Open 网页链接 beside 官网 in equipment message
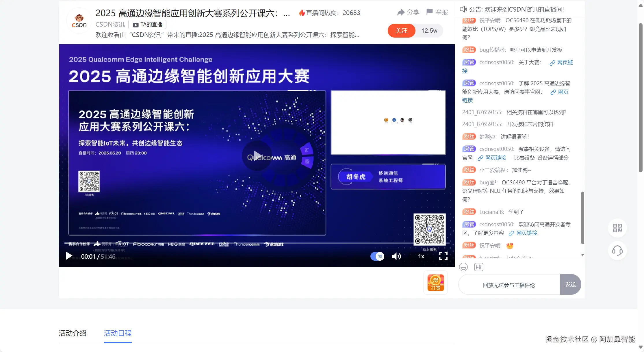 492,158
